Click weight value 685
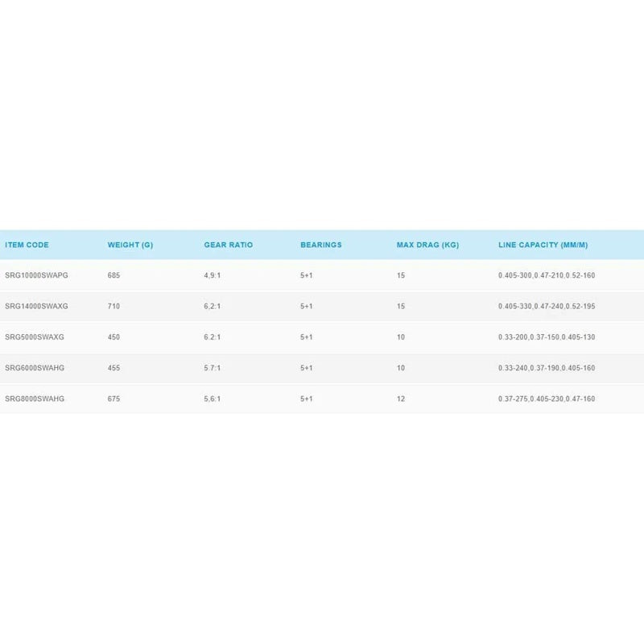Screen dimensions: 644x644 pyautogui.click(x=114, y=275)
